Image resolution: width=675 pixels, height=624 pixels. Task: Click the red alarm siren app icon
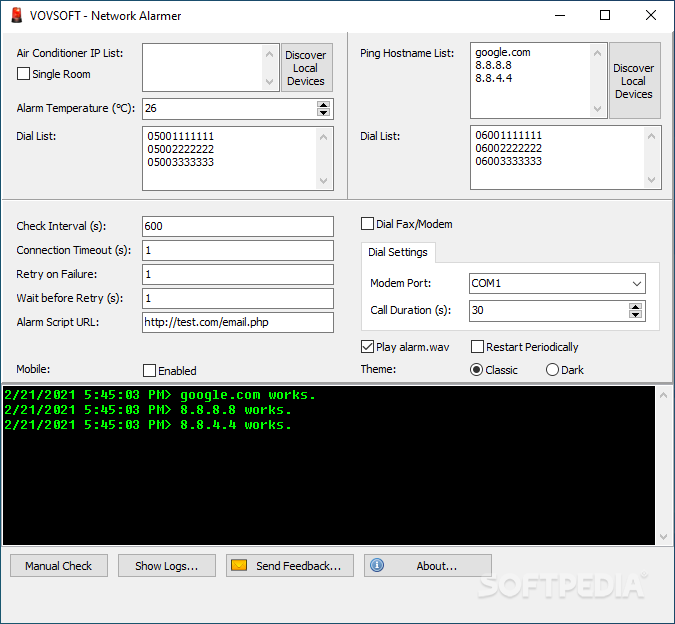tap(17, 15)
